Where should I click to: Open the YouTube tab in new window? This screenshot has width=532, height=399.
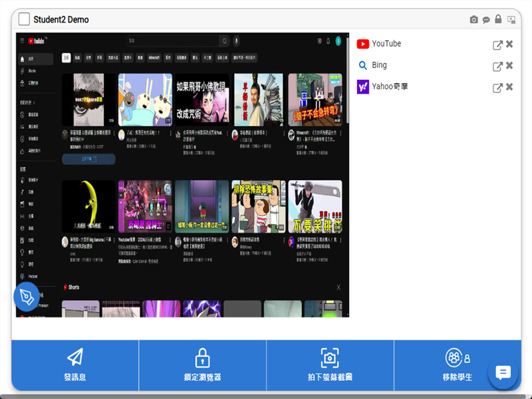(x=497, y=45)
